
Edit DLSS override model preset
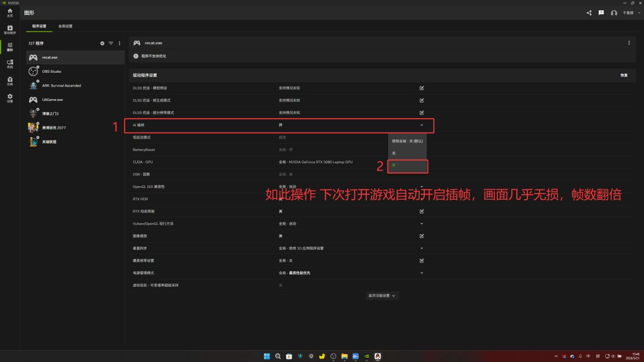[x=422, y=88]
